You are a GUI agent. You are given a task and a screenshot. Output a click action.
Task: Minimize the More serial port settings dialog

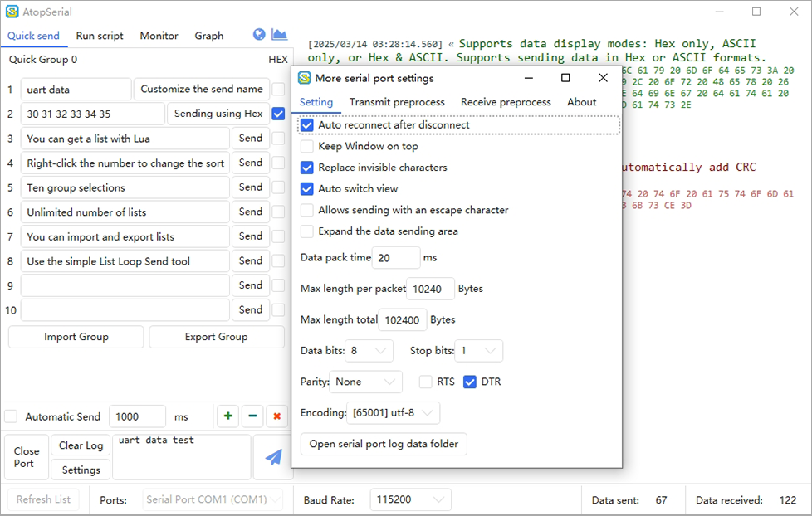tap(529, 78)
